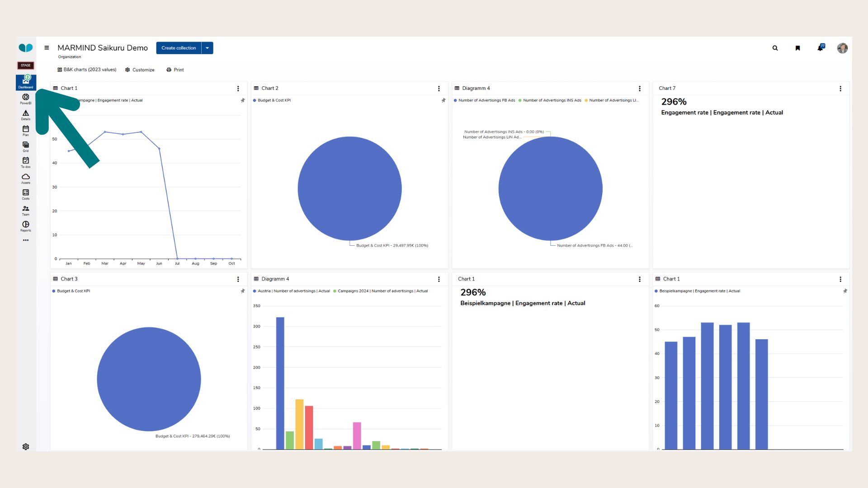Open the Assets cloud icon
The height and width of the screenshot is (488, 868).
point(26,178)
